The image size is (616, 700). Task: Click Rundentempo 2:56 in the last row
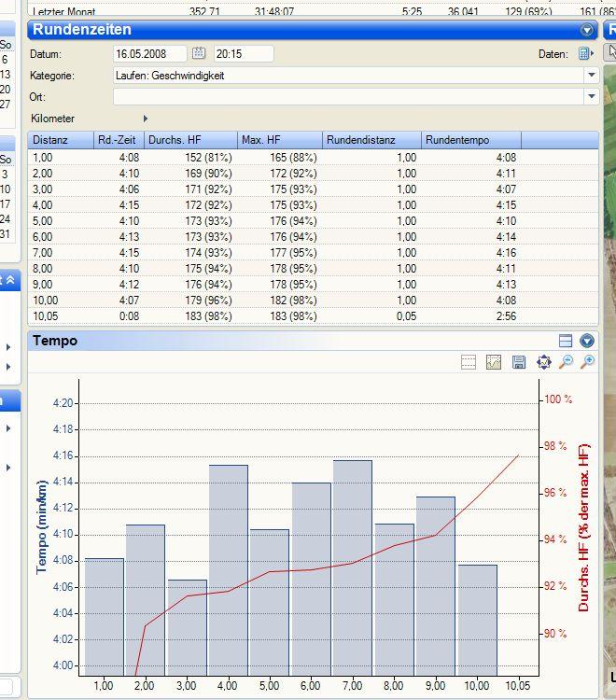point(506,316)
